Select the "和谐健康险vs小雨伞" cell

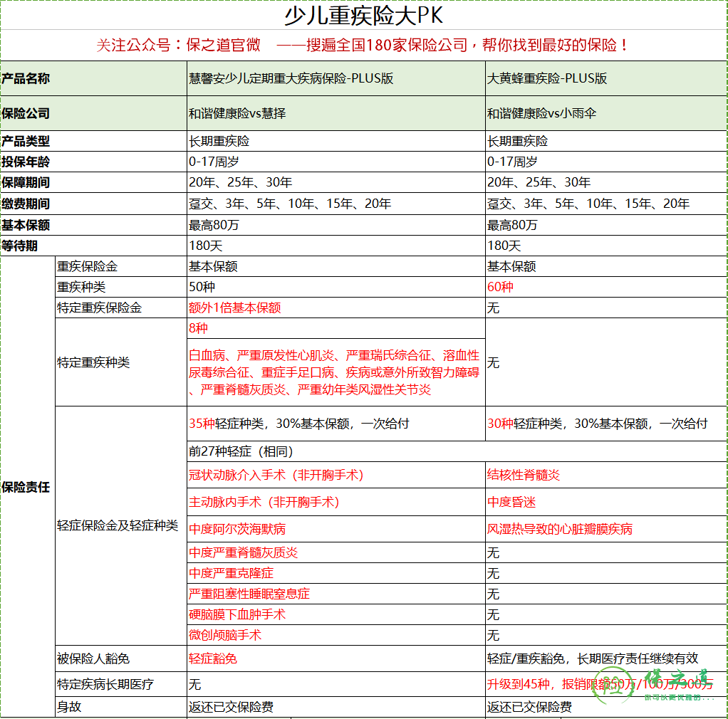tap(606, 113)
